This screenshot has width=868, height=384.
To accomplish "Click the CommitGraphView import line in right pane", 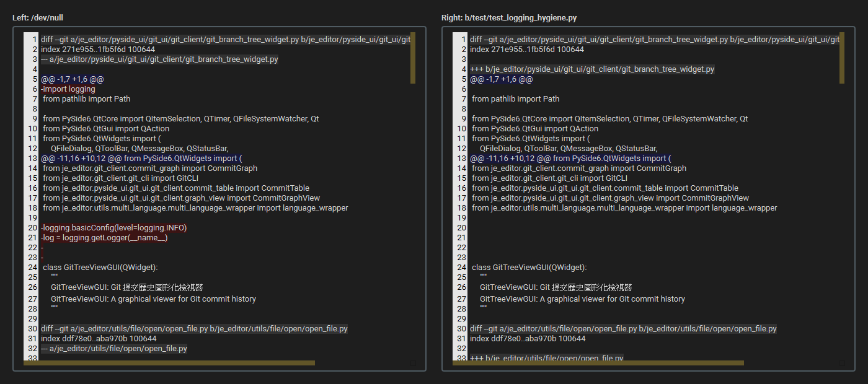I will pos(610,198).
